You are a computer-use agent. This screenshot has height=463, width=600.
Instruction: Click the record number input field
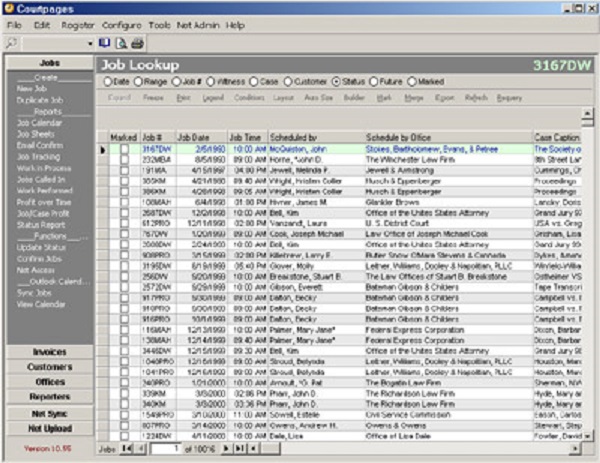166,448
